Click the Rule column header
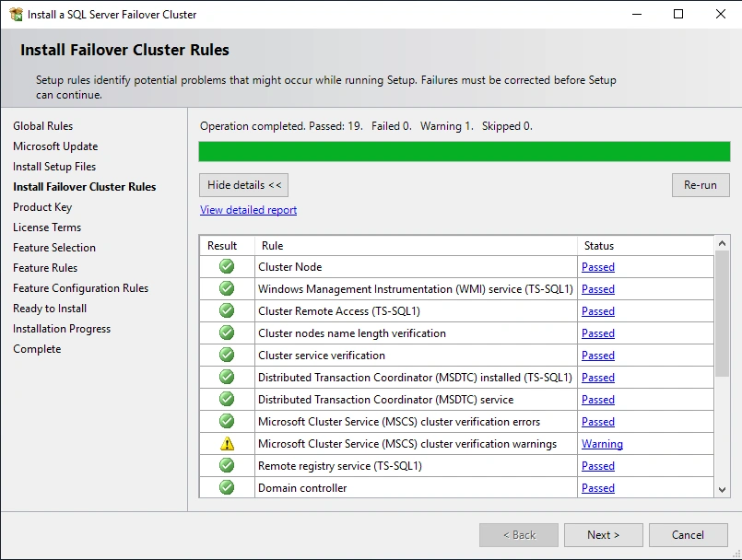 pyautogui.click(x=416, y=246)
